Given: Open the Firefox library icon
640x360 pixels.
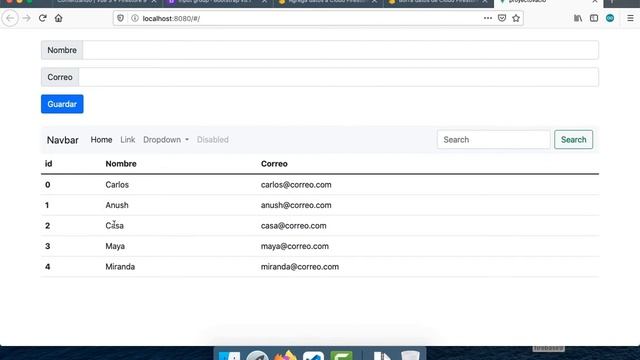Looking at the screenshot, I should pyautogui.click(x=578, y=18).
